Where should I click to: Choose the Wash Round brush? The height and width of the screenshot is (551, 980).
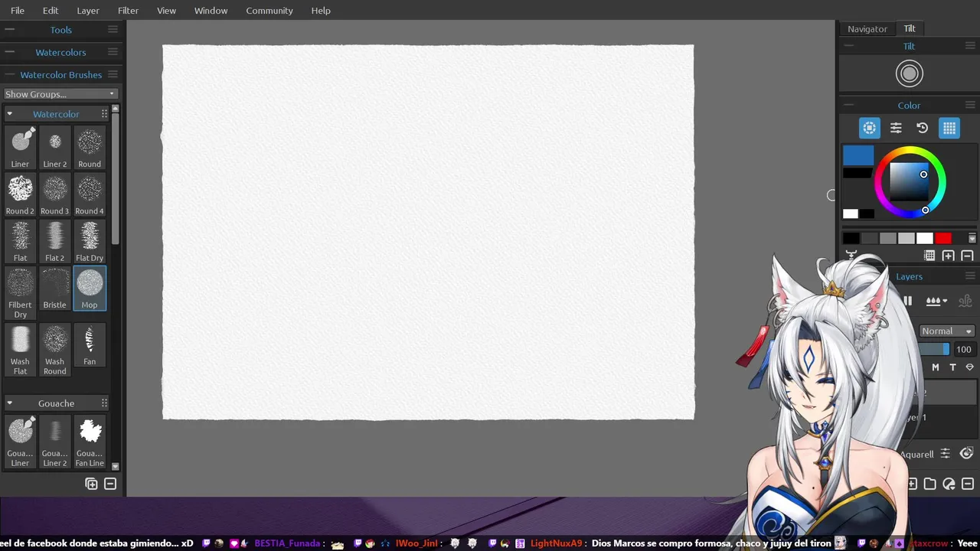coord(54,350)
